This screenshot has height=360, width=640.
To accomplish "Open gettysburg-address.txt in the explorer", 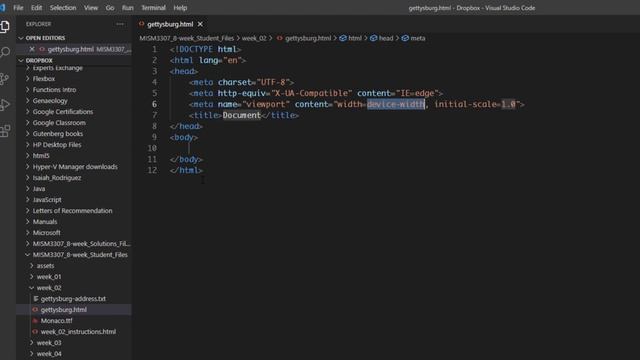I will [x=73, y=299].
